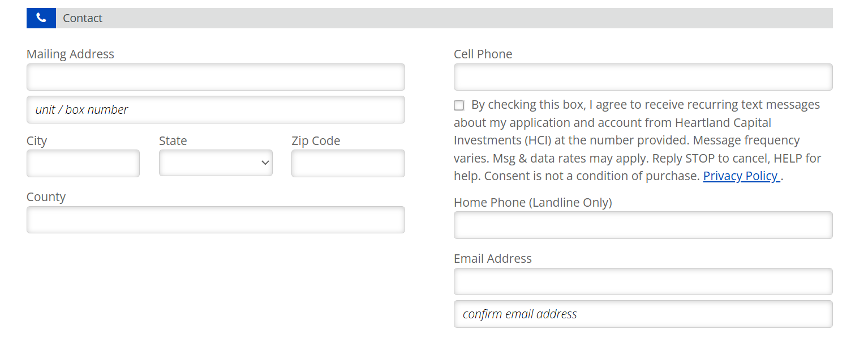Focus the unit / box number field
868x354 pixels.
pos(216,109)
